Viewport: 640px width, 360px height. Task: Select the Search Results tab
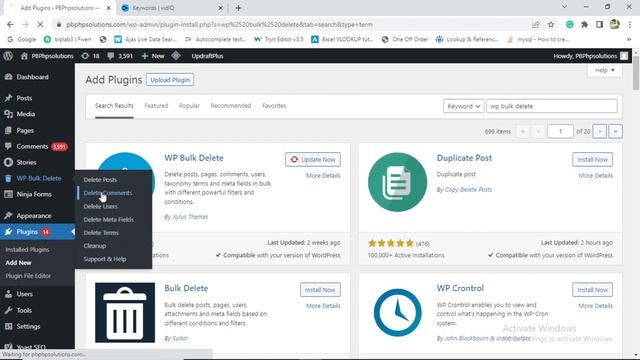(114, 106)
